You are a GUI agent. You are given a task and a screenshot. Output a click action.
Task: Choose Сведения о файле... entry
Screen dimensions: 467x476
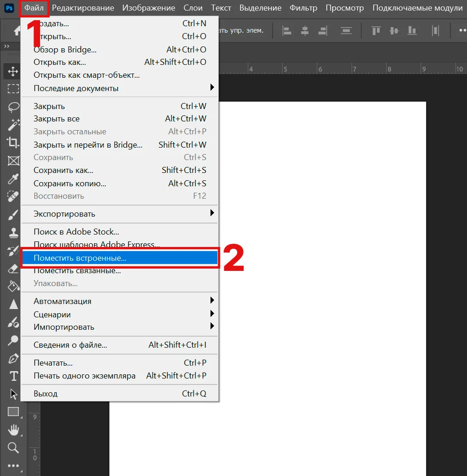120,345
